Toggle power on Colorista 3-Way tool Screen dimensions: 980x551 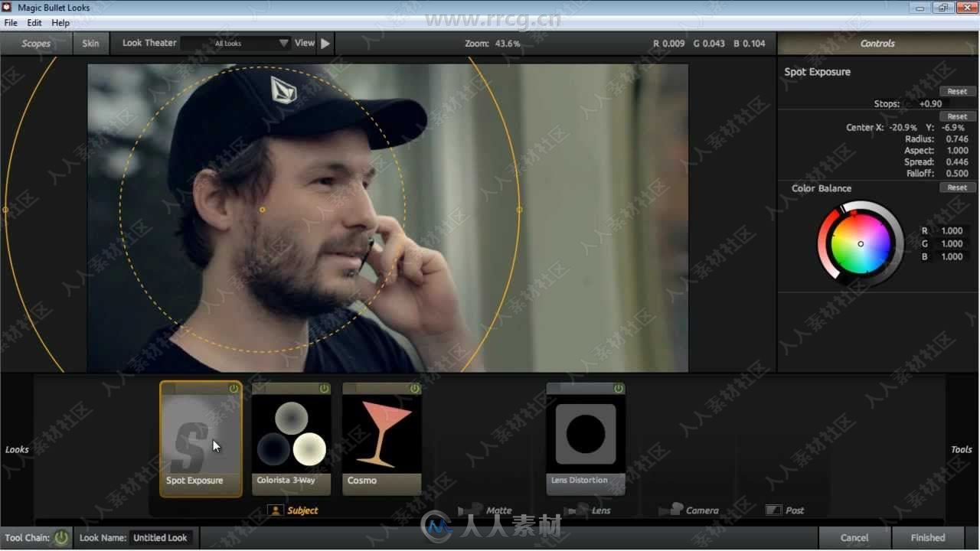(324, 389)
